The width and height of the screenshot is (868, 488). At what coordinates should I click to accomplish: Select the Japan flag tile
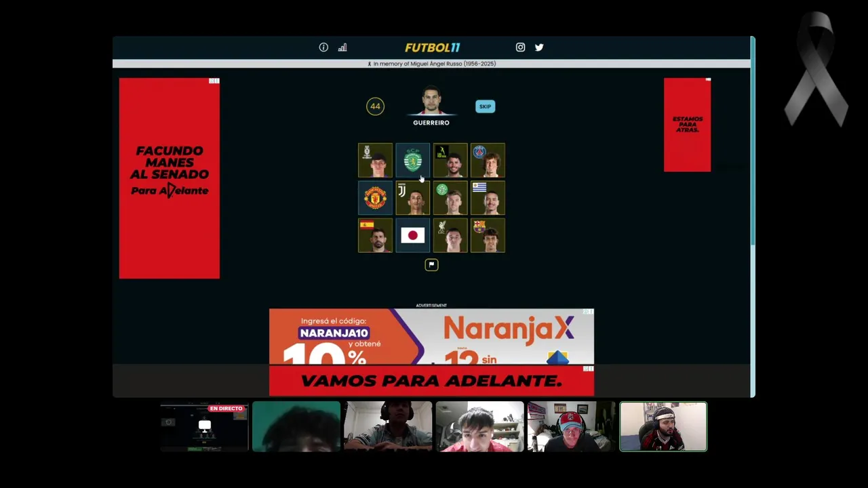click(x=412, y=235)
